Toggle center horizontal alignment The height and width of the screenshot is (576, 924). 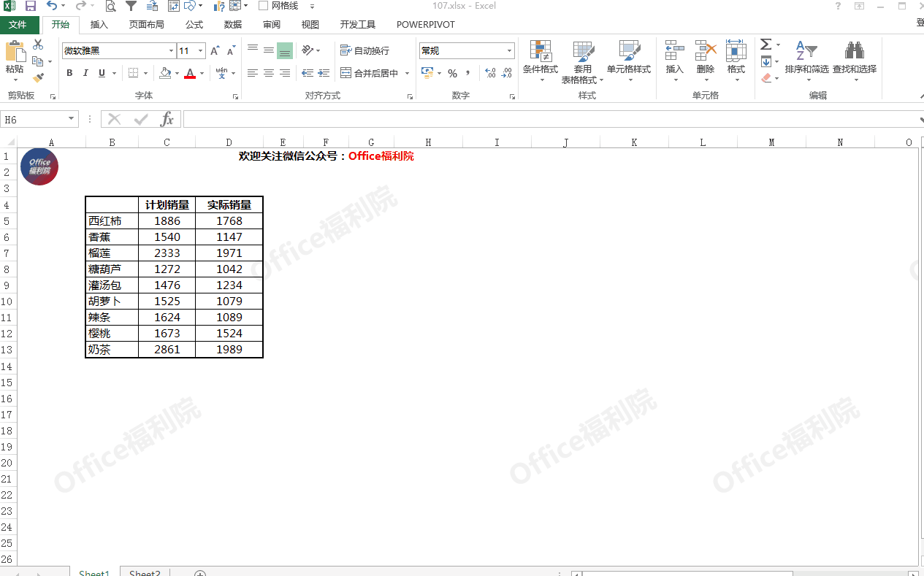tap(269, 73)
